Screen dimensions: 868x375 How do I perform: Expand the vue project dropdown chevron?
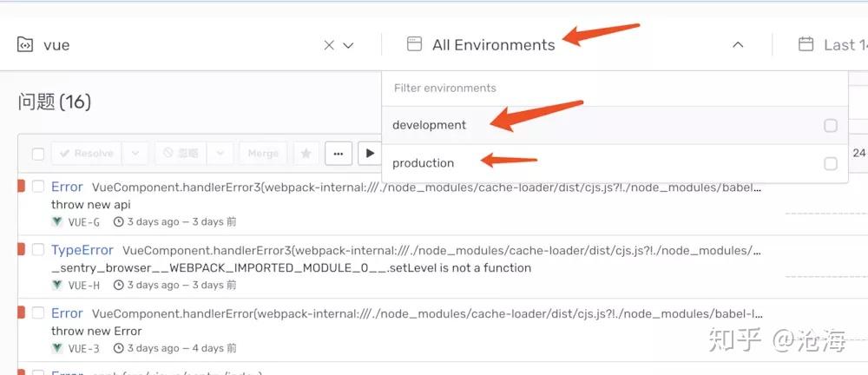coord(349,45)
